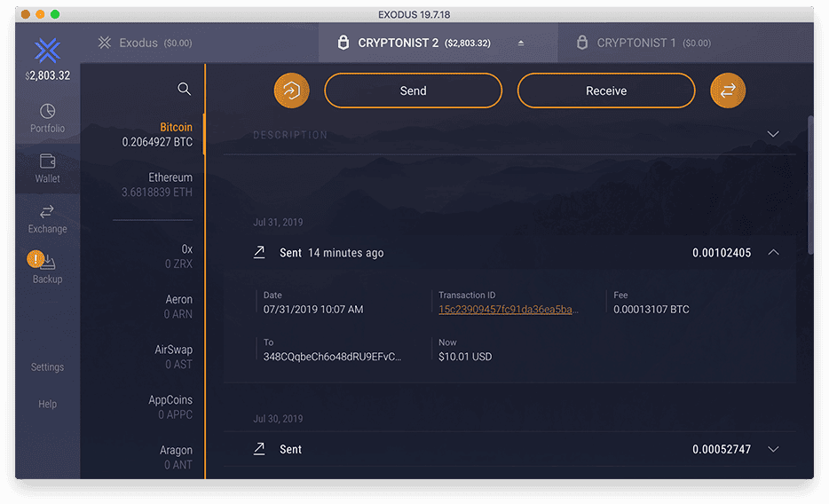The width and height of the screenshot is (829, 504).
Task: Expand the 0.00052747 sent transaction
Action: point(773,449)
